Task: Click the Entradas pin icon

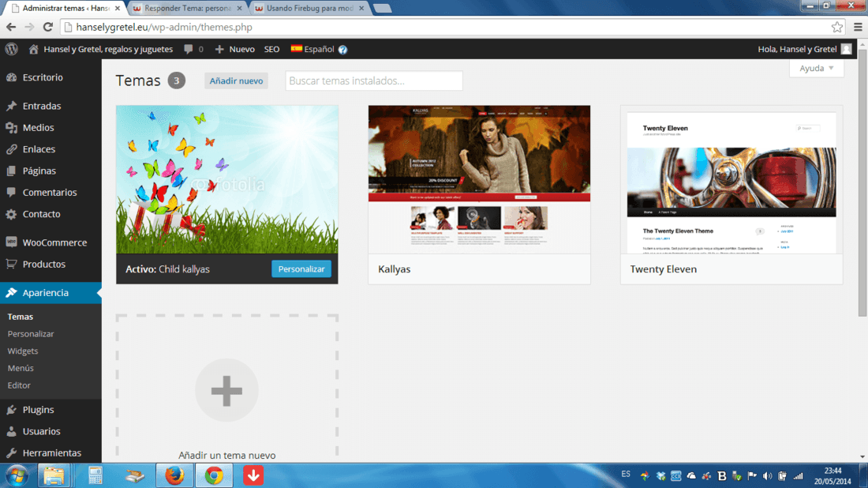Action: (x=11, y=106)
